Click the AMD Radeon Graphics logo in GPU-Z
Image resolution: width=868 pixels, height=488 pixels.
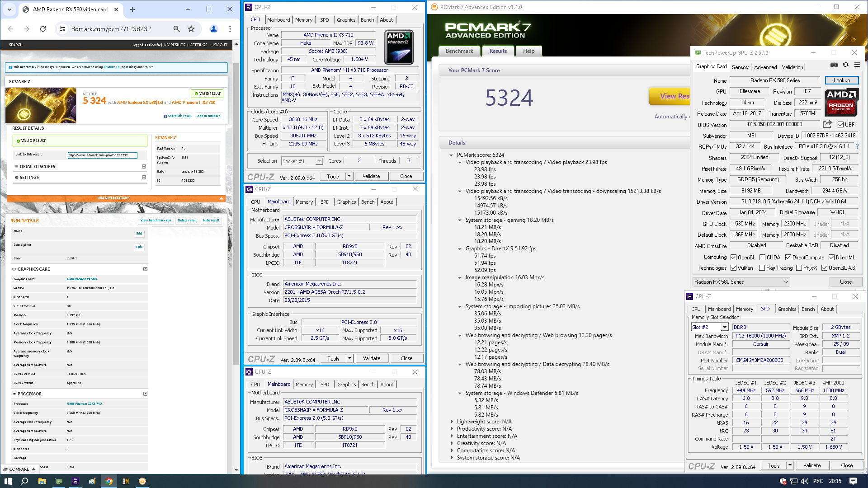841,102
